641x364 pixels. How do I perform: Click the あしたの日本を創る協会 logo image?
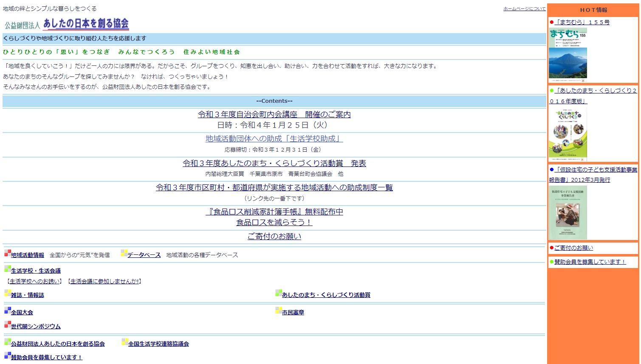pyautogui.click(x=66, y=24)
